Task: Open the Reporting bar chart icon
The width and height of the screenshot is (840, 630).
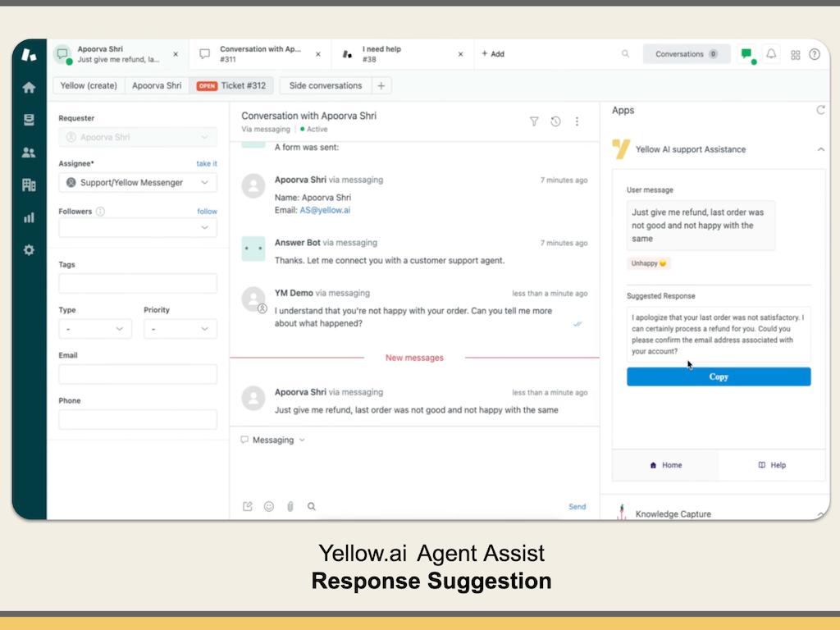Action: click(x=29, y=217)
